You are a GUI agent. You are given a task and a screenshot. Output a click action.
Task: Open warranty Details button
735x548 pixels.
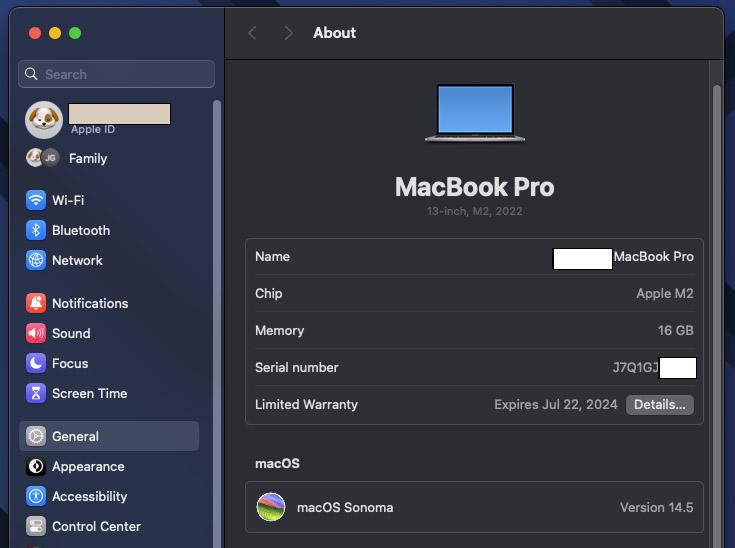tap(660, 405)
